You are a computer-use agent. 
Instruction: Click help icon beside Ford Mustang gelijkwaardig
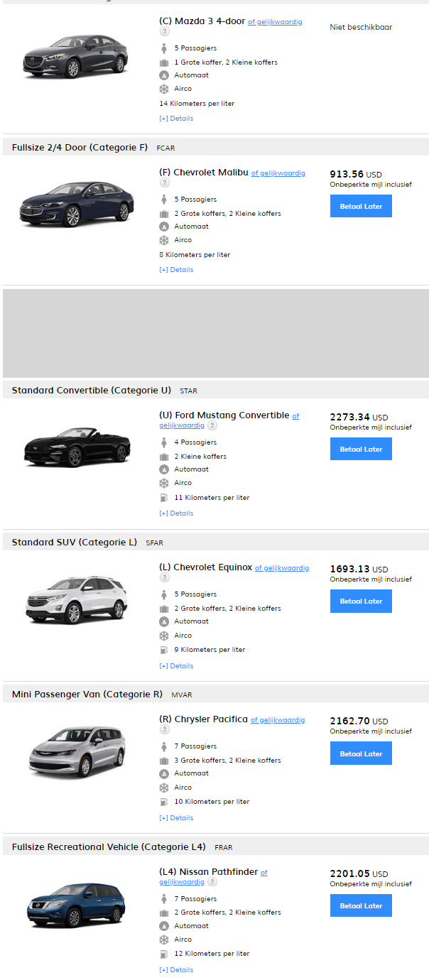(212, 425)
